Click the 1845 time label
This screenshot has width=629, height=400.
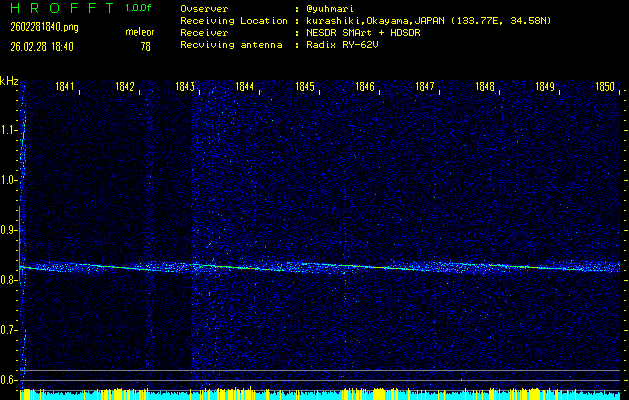click(305, 87)
